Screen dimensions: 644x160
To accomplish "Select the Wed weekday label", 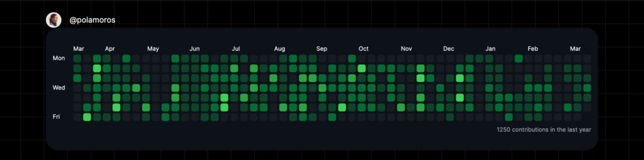I will 59,88.
